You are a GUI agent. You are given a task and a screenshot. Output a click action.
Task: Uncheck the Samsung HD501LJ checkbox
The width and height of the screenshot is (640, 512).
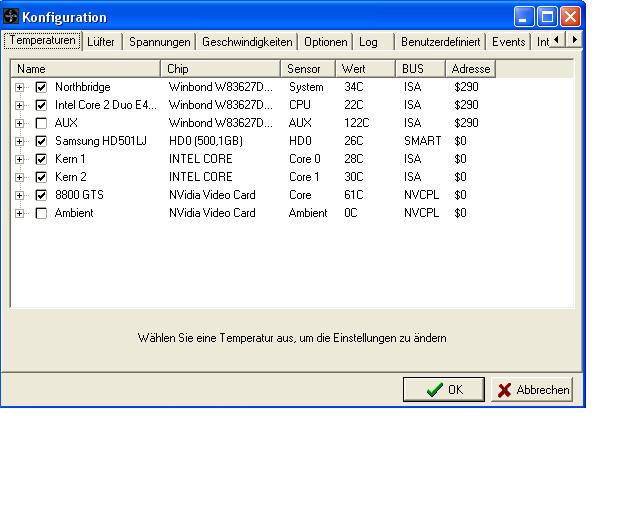click(41, 141)
